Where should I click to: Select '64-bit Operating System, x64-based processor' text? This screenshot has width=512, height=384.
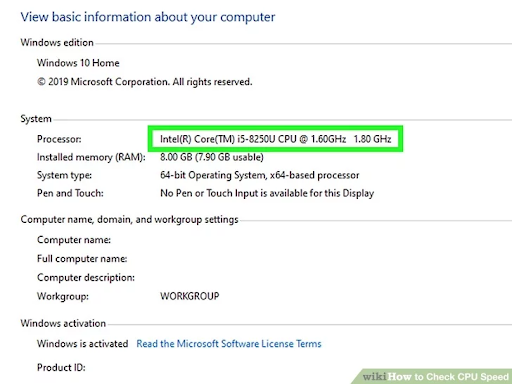(x=260, y=175)
